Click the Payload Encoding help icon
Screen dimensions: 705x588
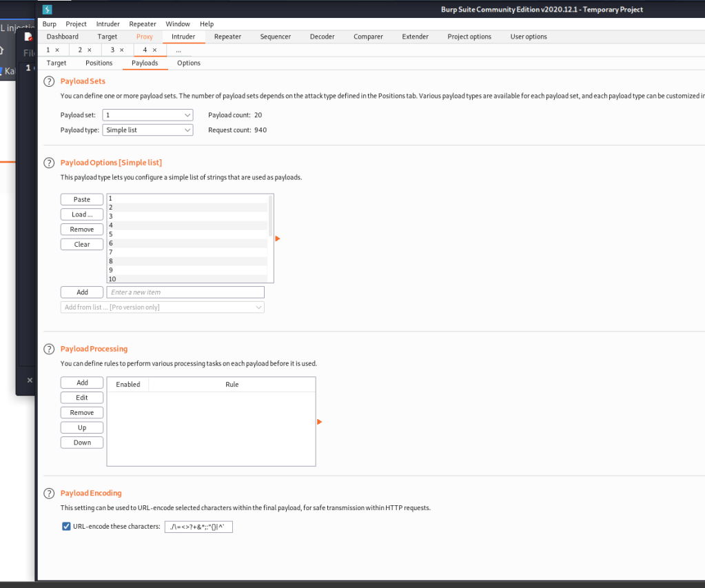[49, 494]
